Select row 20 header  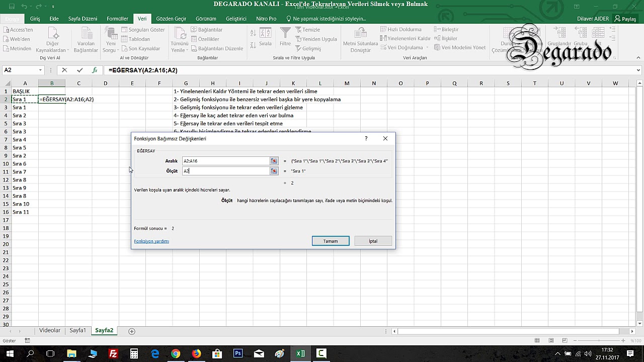tap(6, 244)
